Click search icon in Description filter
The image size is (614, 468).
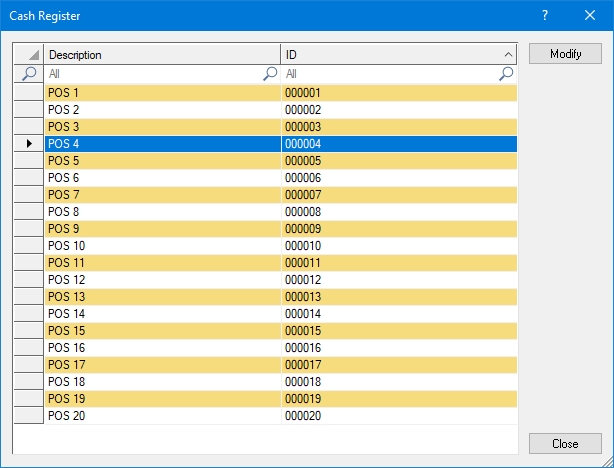tap(270, 74)
